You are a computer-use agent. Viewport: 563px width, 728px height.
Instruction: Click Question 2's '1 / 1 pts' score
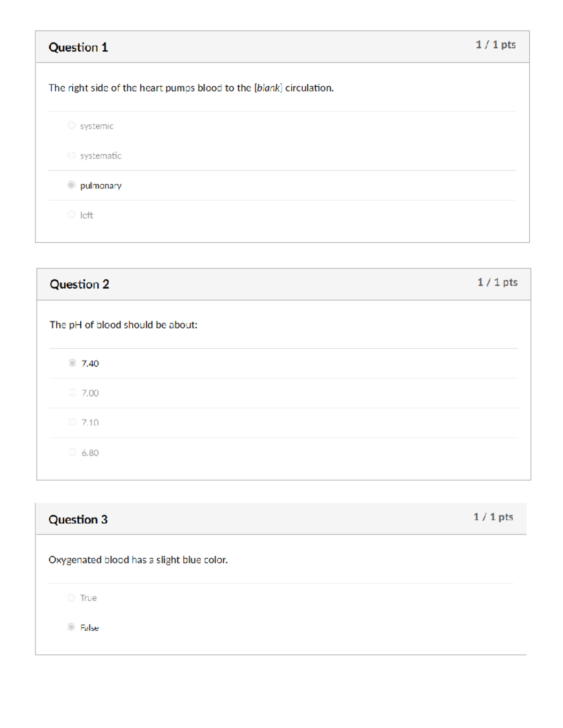coord(497,282)
